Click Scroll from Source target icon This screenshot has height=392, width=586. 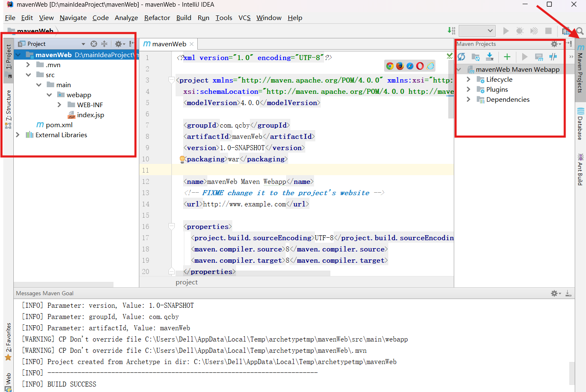click(94, 44)
